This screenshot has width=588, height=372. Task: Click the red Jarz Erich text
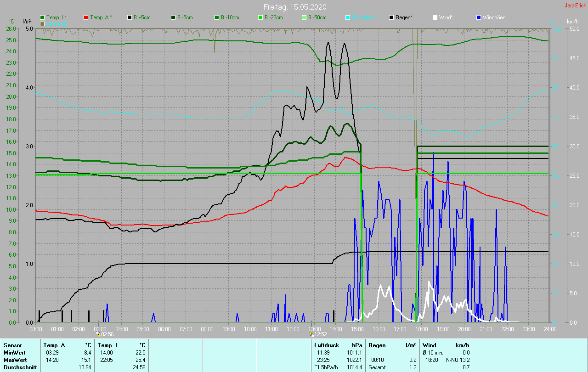(576, 6)
